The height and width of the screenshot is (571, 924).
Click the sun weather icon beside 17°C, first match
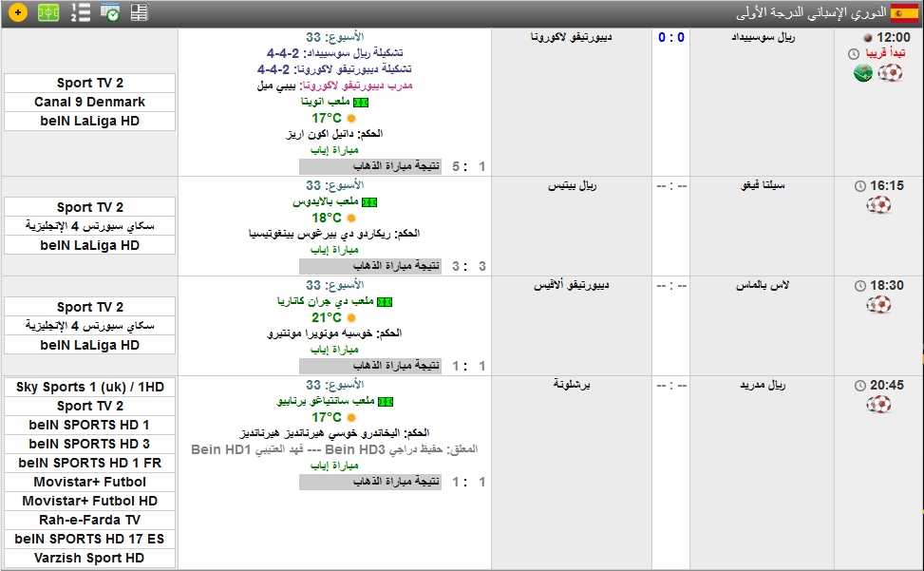pyautogui.click(x=351, y=119)
